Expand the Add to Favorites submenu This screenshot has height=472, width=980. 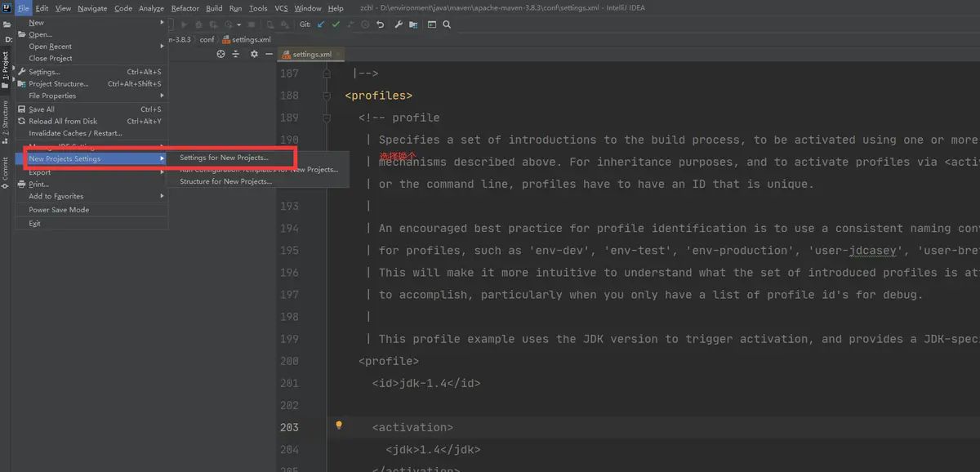(56, 196)
